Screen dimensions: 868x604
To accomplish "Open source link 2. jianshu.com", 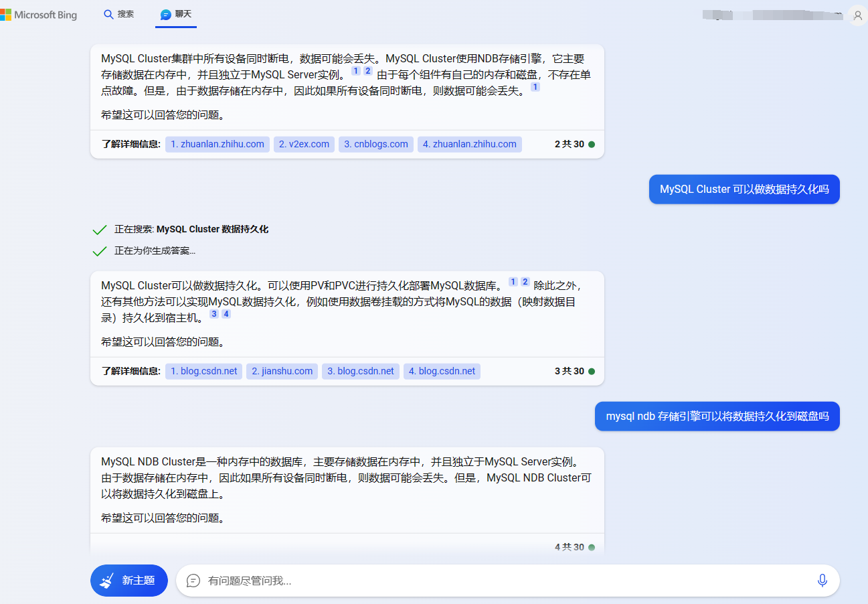I will (x=282, y=371).
